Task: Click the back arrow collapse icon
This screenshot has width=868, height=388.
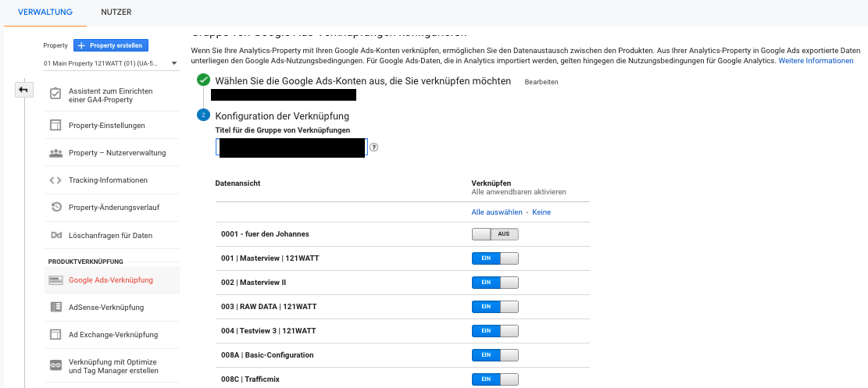Action: pos(23,90)
